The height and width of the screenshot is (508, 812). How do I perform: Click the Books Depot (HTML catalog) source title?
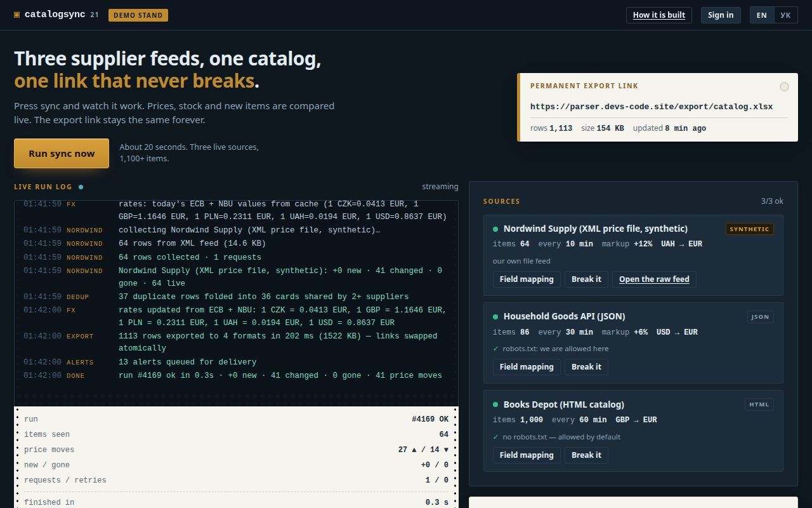pyautogui.click(x=564, y=404)
